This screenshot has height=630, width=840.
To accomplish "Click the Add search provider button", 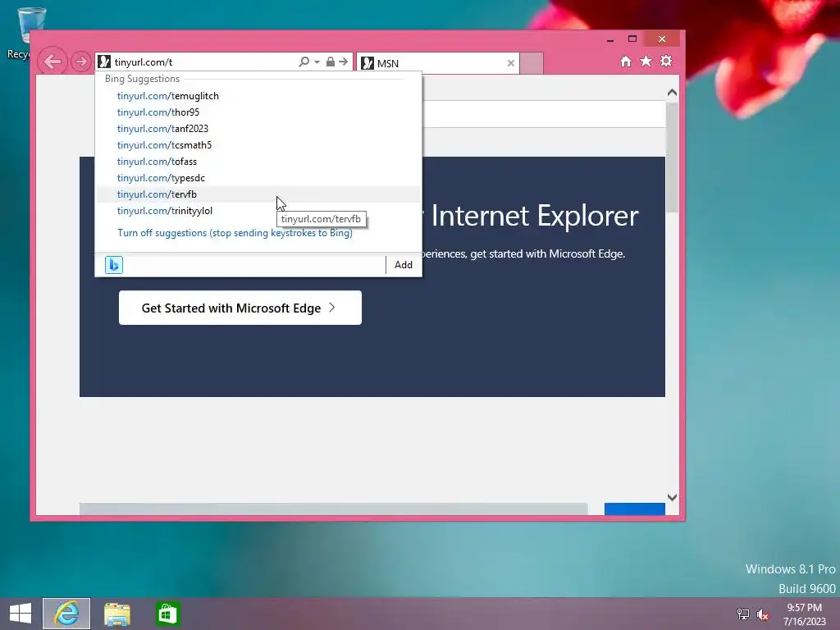I will click(x=404, y=265).
